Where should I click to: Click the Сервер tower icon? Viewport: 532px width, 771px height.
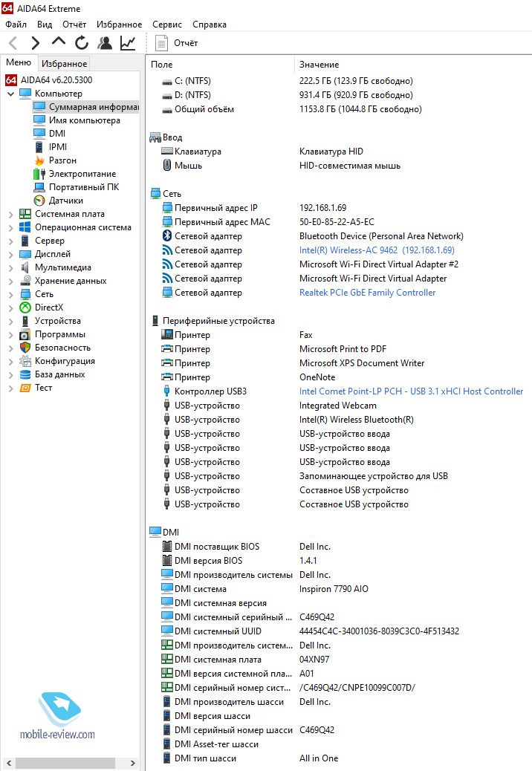tap(25, 241)
